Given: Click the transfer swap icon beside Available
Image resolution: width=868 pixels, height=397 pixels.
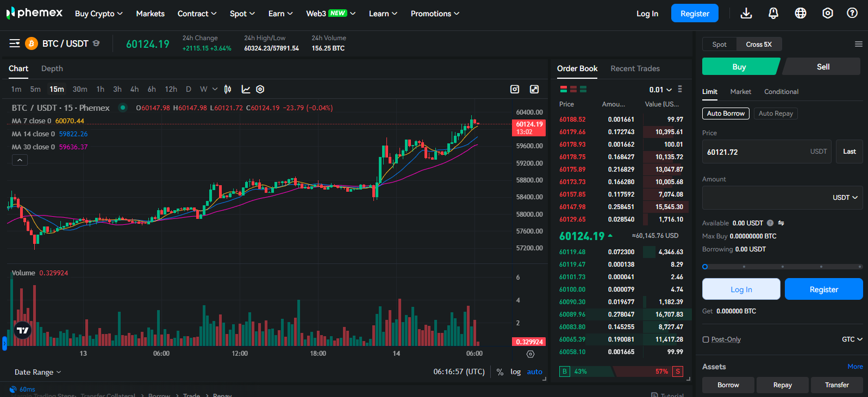Looking at the screenshot, I should tap(781, 223).
